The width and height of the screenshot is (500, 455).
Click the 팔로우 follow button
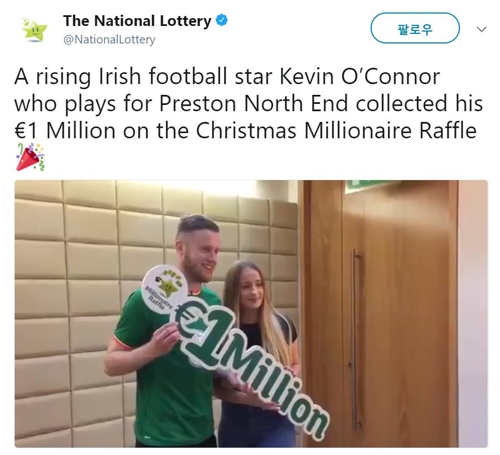[415, 28]
